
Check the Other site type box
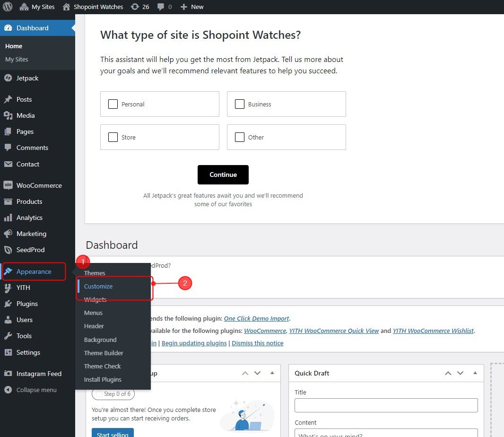tap(239, 137)
